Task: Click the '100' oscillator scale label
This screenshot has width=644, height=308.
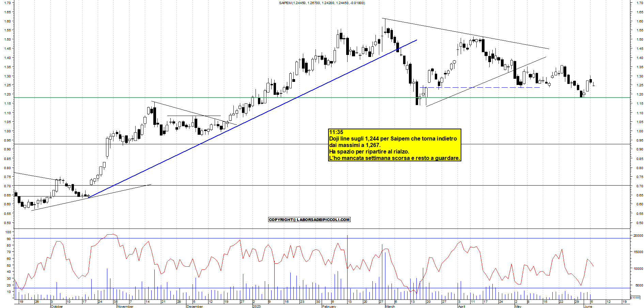Action: [8, 232]
